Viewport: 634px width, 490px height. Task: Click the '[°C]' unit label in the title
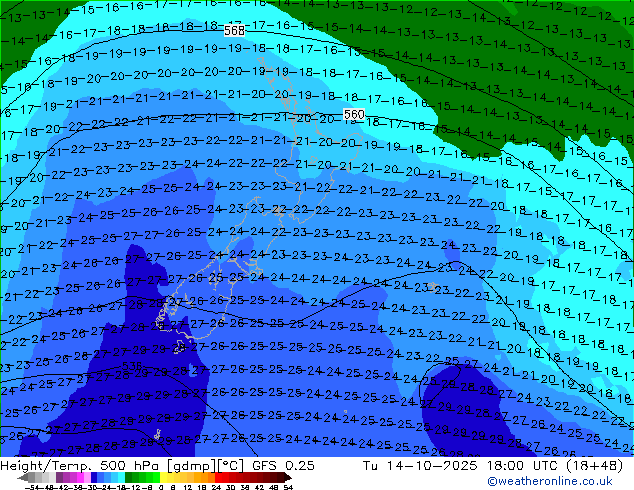point(230,466)
